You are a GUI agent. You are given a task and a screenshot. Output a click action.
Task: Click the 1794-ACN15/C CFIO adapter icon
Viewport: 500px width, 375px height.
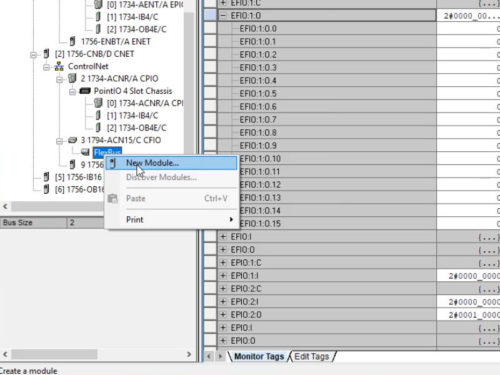[72, 140]
